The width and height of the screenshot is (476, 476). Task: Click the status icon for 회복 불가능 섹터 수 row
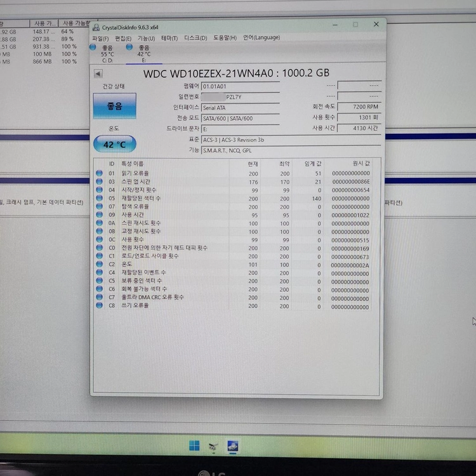pos(99,289)
